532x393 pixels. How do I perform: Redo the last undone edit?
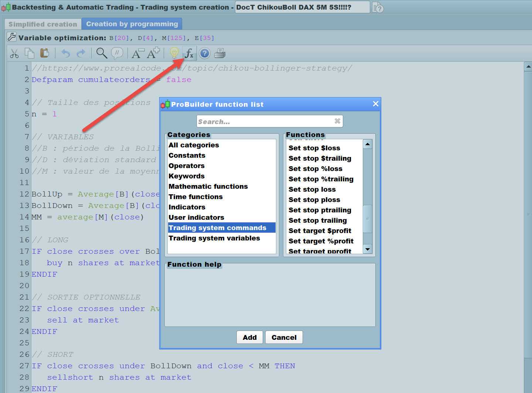(x=81, y=54)
